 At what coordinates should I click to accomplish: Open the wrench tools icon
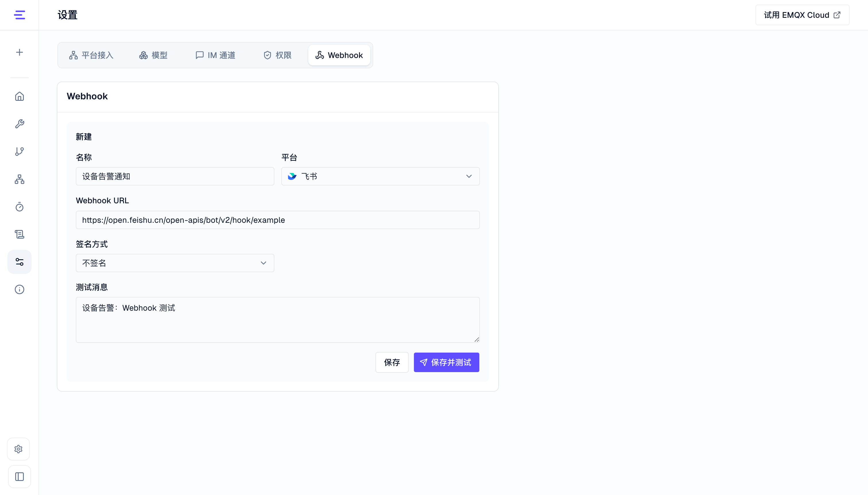click(19, 124)
